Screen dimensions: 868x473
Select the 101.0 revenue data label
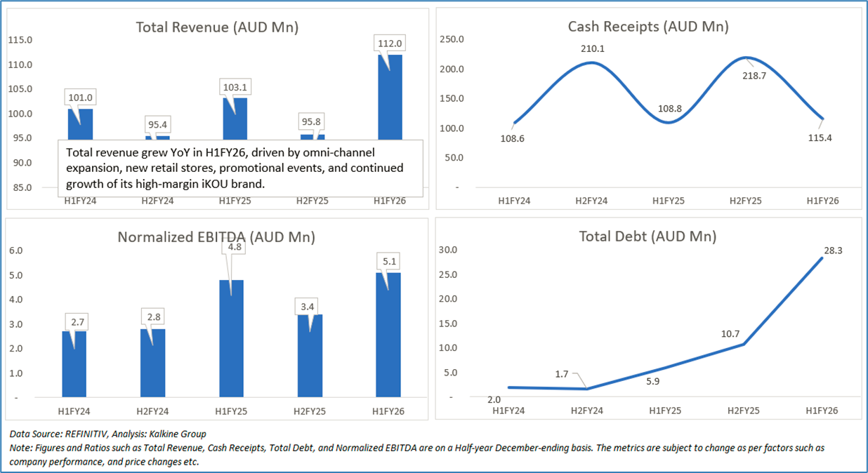79,98
